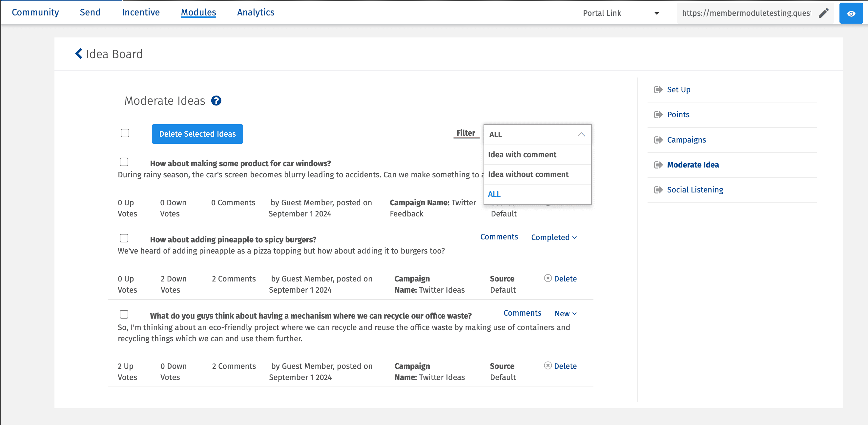Click the arrow icon beside Campaigns

pyautogui.click(x=658, y=140)
